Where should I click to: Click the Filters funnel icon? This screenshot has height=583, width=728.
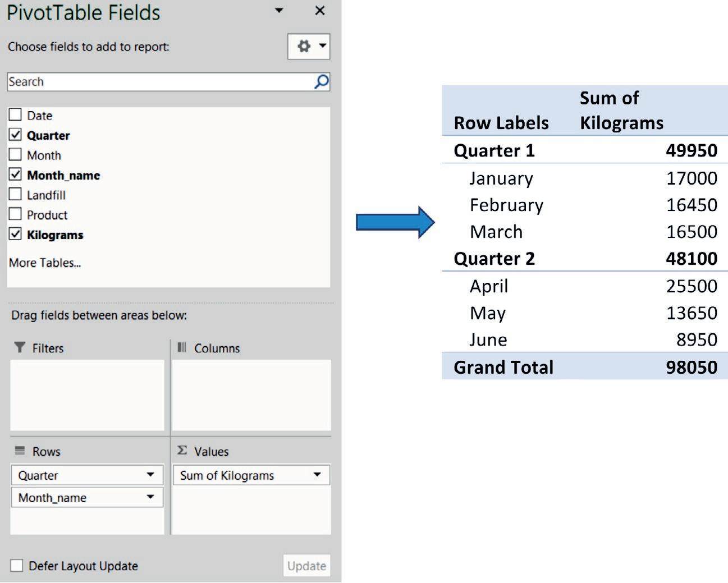click(20, 347)
